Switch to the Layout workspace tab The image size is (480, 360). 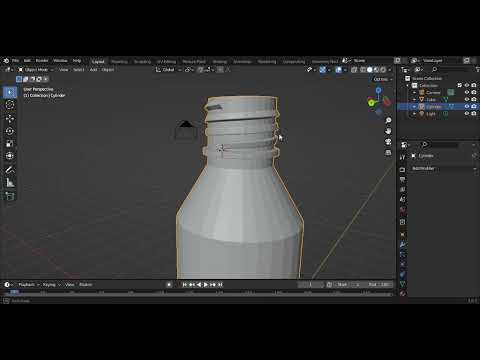point(98,61)
